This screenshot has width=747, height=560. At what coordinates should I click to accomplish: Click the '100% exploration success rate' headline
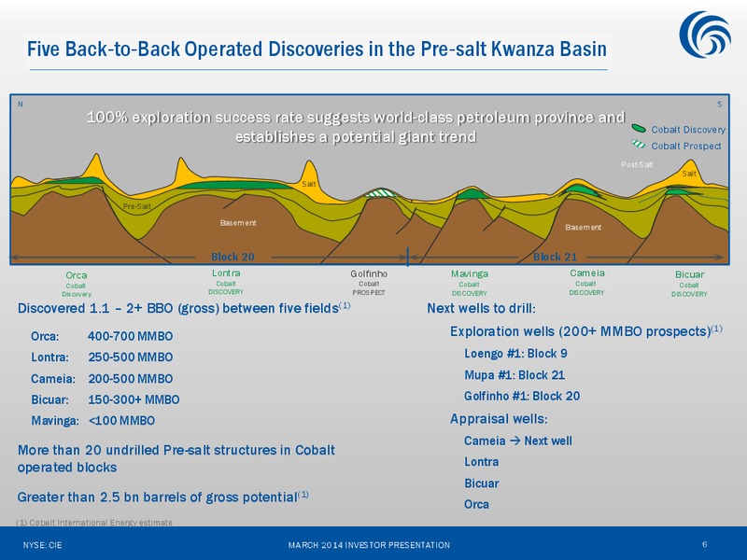click(x=356, y=127)
